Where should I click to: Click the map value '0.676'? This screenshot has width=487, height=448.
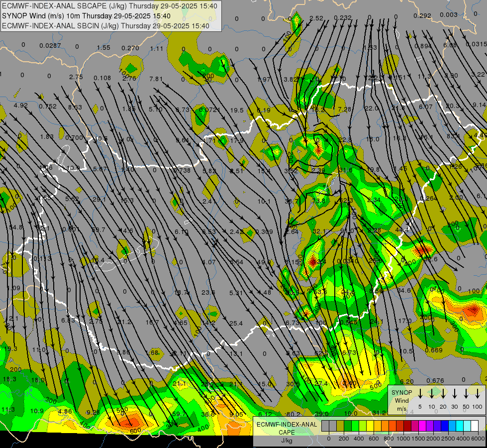435,381
